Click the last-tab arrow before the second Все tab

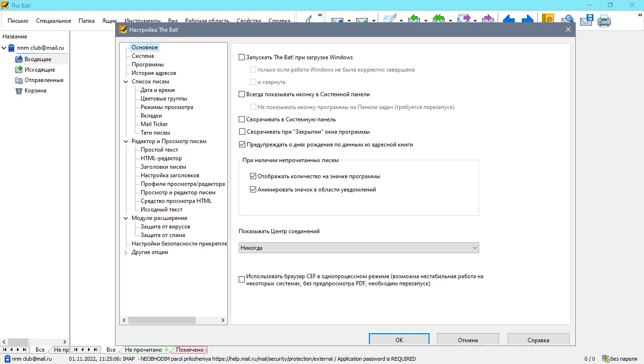96,350
